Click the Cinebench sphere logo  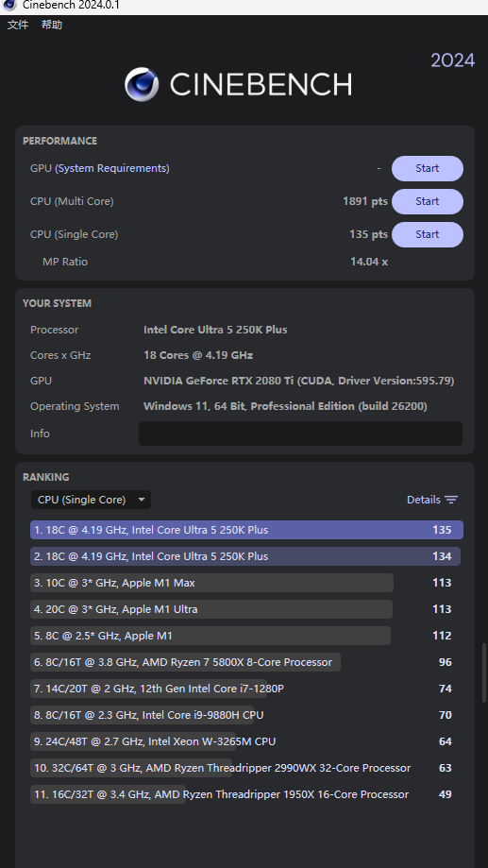[x=141, y=84]
